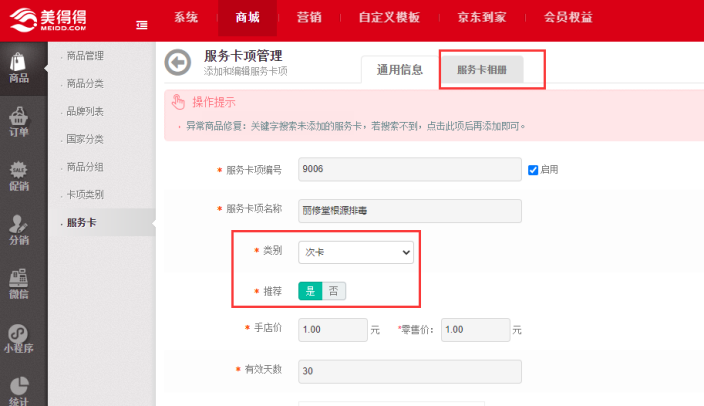Open the 营销 top menu
704x406 pixels.
[309, 18]
